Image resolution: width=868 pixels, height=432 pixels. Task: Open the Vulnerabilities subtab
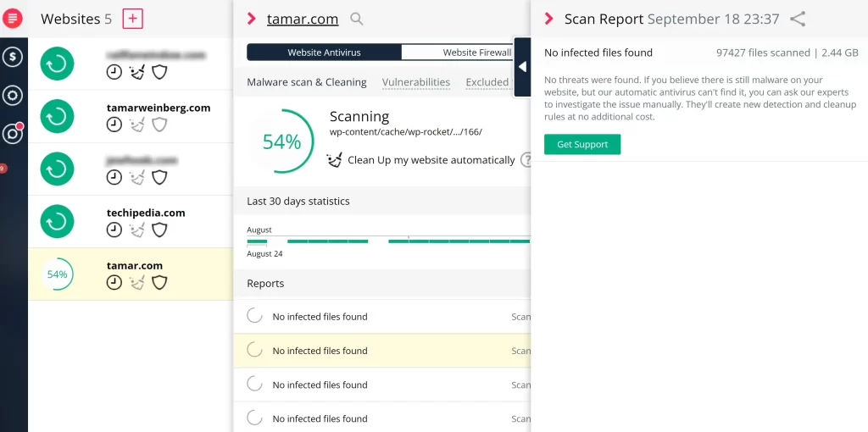point(415,82)
